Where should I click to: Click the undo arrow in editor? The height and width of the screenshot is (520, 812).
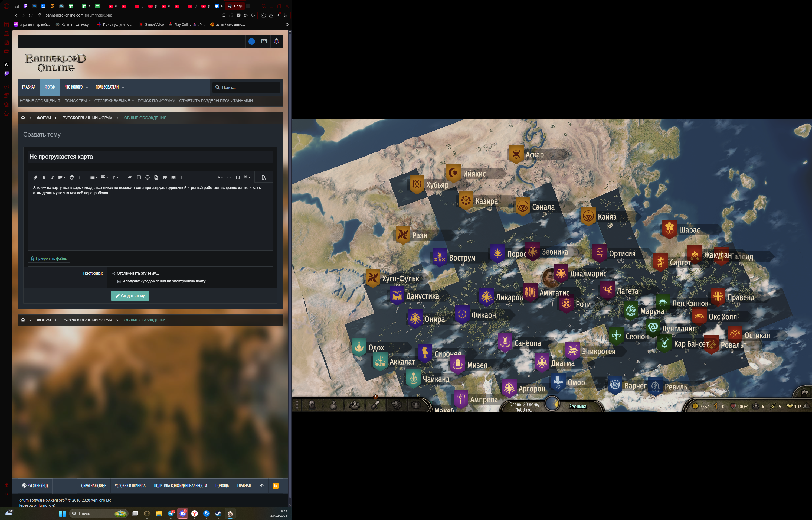(220, 177)
